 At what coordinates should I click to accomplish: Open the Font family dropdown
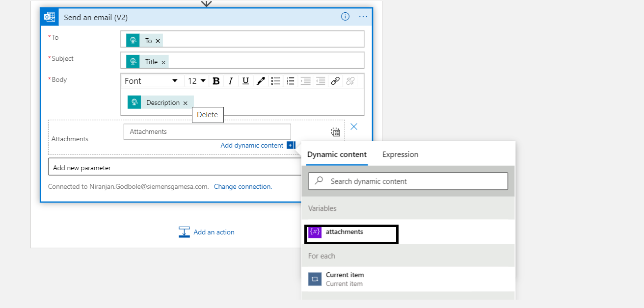[151, 80]
